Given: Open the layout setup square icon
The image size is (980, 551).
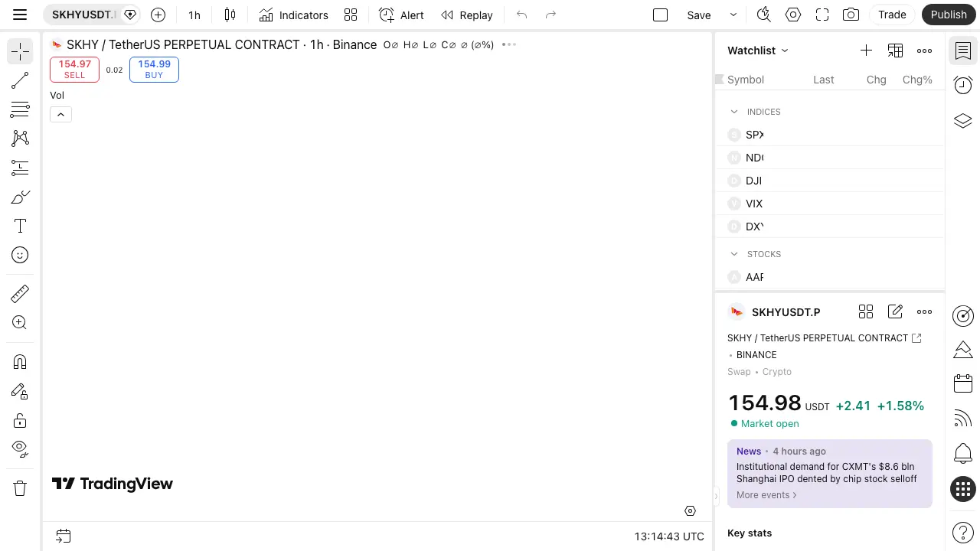Looking at the screenshot, I should pos(660,15).
